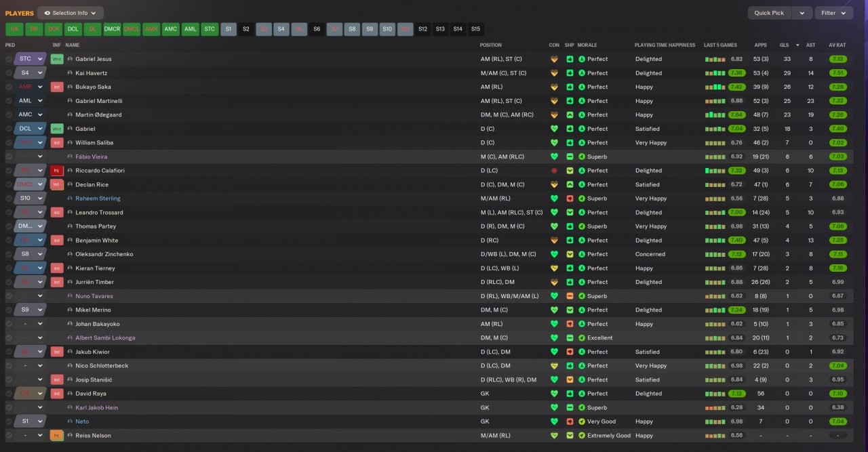The height and width of the screenshot is (452, 868).
Task: Select the STC chip in the top position bar
Action: 210,29
